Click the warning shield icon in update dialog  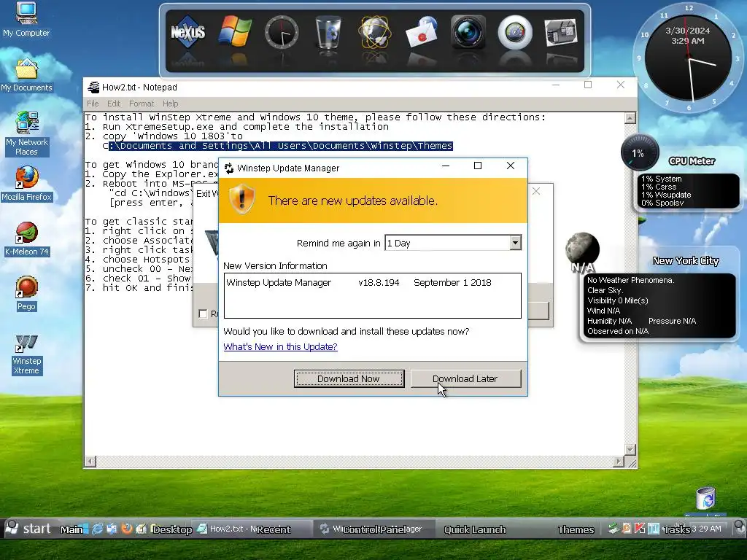coord(242,199)
